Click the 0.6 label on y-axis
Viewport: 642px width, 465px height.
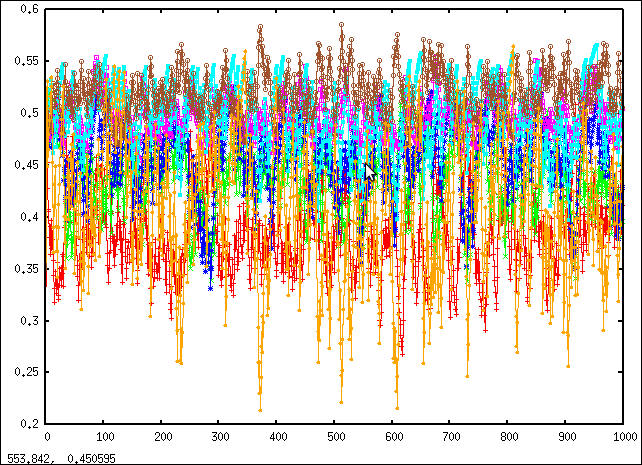pyautogui.click(x=30, y=9)
